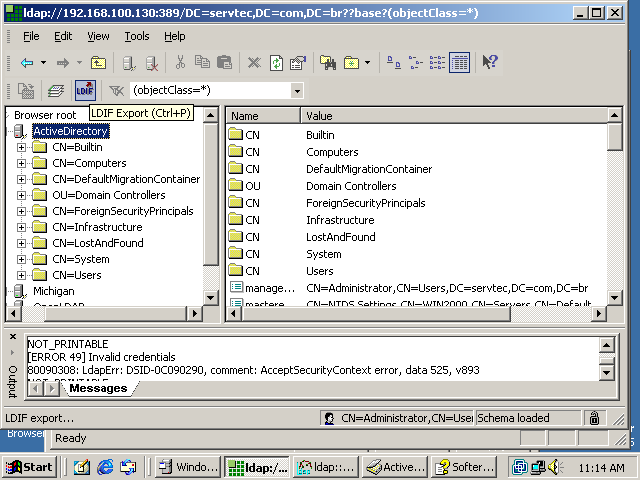Click the filter funnel icon
Screen dimensions: 640x480
116,91
